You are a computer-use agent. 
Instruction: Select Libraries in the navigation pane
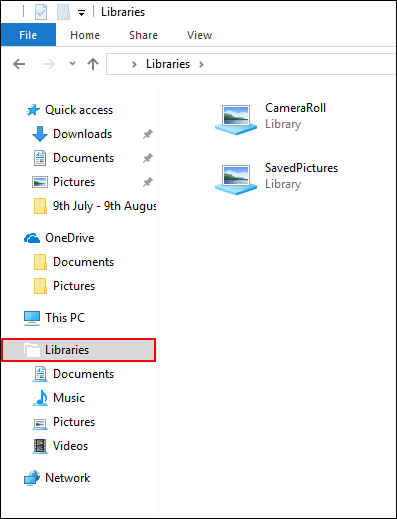point(79,350)
